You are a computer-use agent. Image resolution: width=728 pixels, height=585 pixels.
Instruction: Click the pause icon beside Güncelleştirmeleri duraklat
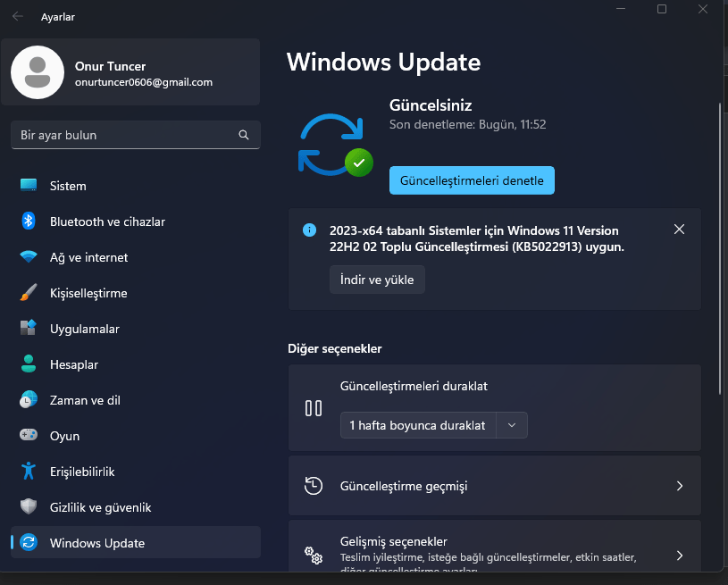314,408
